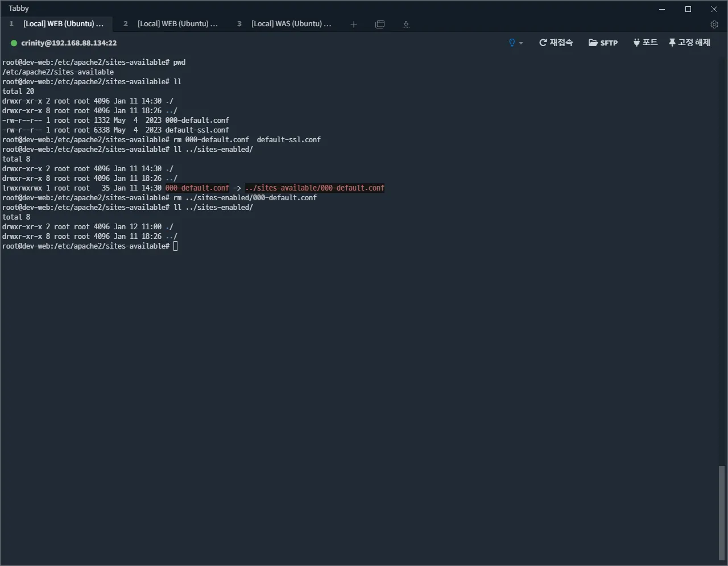The image size is (728, 566).
Task: Click the download arrow icon in tab bar
Action: [406, 24]
